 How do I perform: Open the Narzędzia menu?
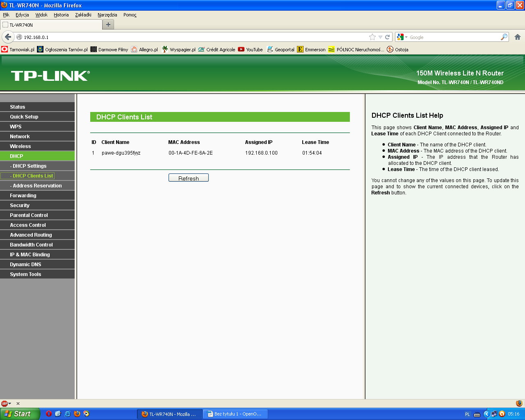click(107, 15)
